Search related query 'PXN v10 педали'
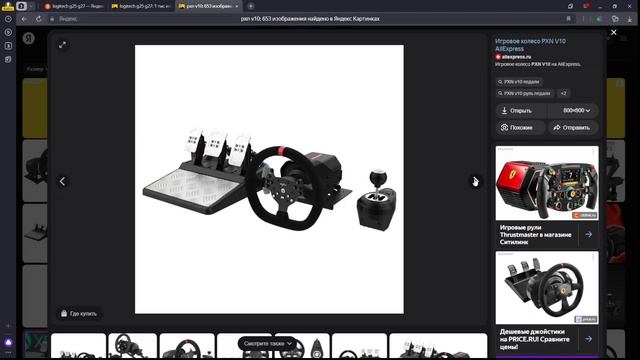This screenshot has width=640, height=360. 519,82
